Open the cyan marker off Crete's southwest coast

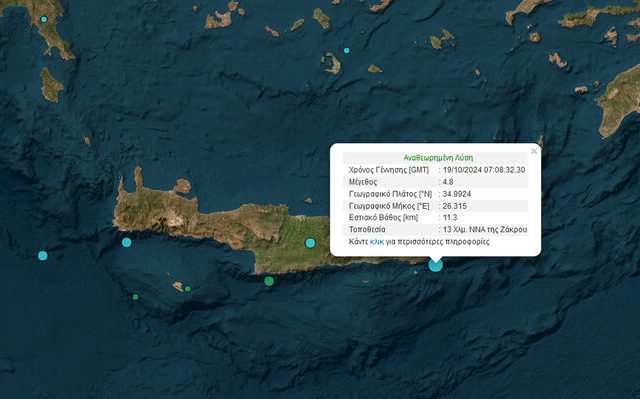click(127, 242)
